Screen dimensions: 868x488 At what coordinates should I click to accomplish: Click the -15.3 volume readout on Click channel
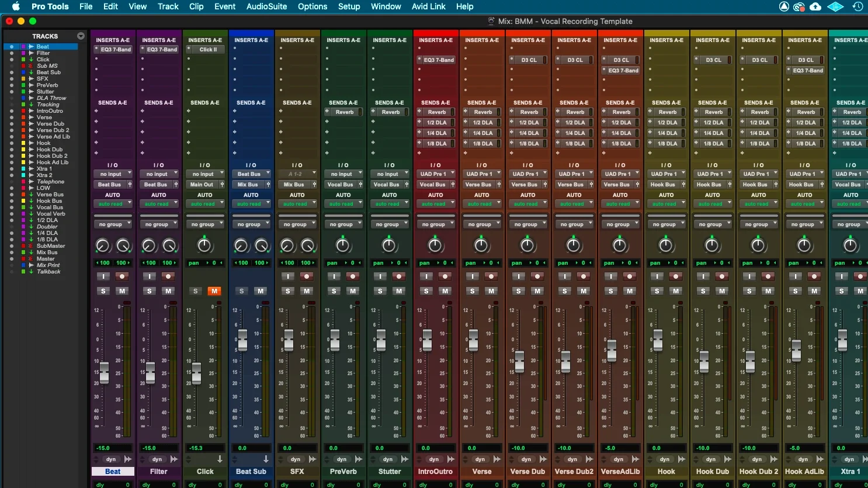point(205,448)
